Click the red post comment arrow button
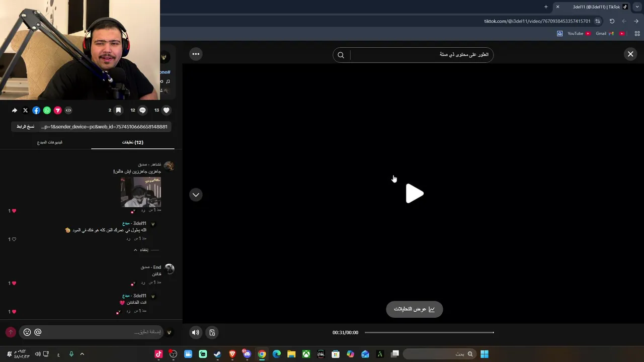The width and height of the screenshot is (644, 362). point(11,332)
